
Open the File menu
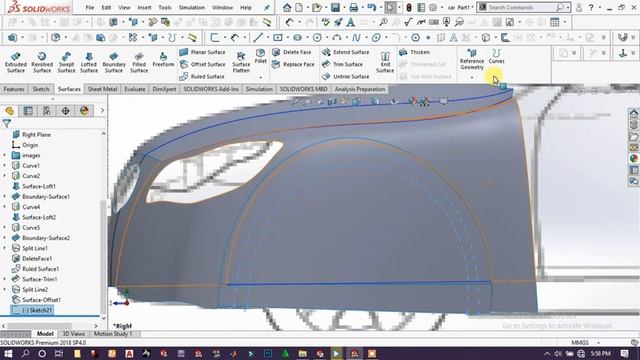coord(90,7)
